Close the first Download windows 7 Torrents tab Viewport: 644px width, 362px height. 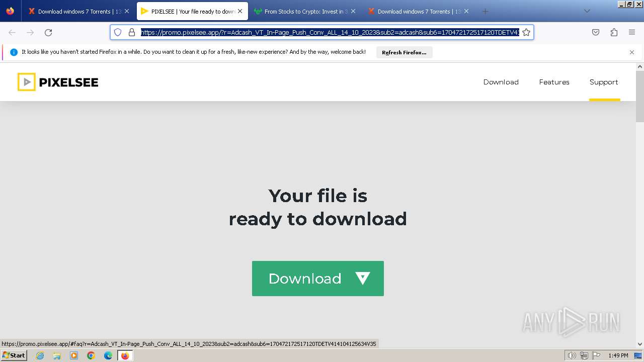click(x=126, y=11)
